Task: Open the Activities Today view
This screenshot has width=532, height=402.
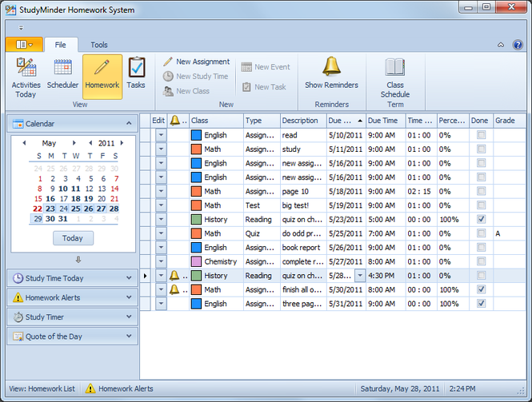Action: click(x=26, y=78)
